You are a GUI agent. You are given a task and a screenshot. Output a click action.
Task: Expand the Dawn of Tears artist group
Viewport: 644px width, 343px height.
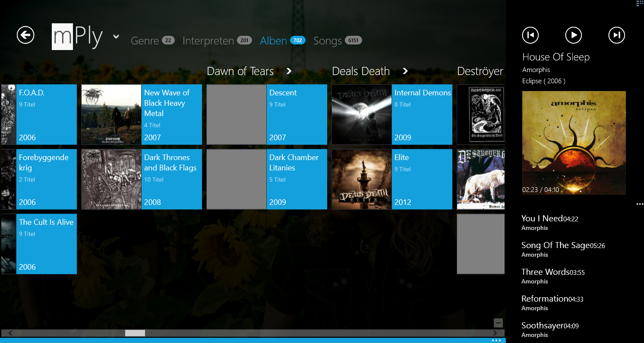tap(289, 71)
